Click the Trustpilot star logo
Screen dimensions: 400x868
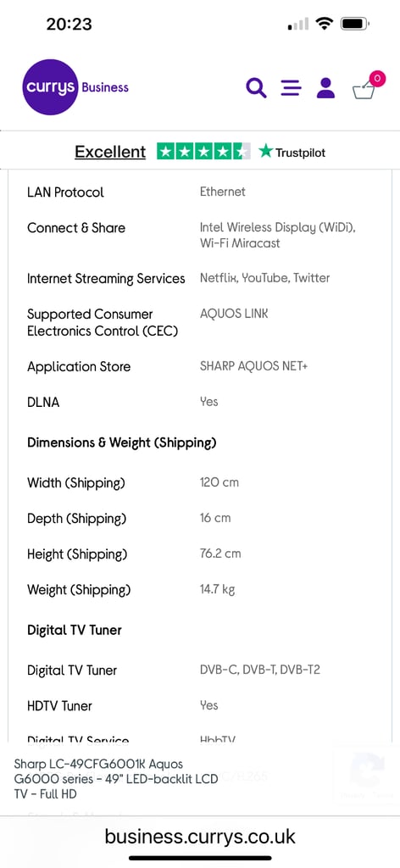click(x=292, y=152)
